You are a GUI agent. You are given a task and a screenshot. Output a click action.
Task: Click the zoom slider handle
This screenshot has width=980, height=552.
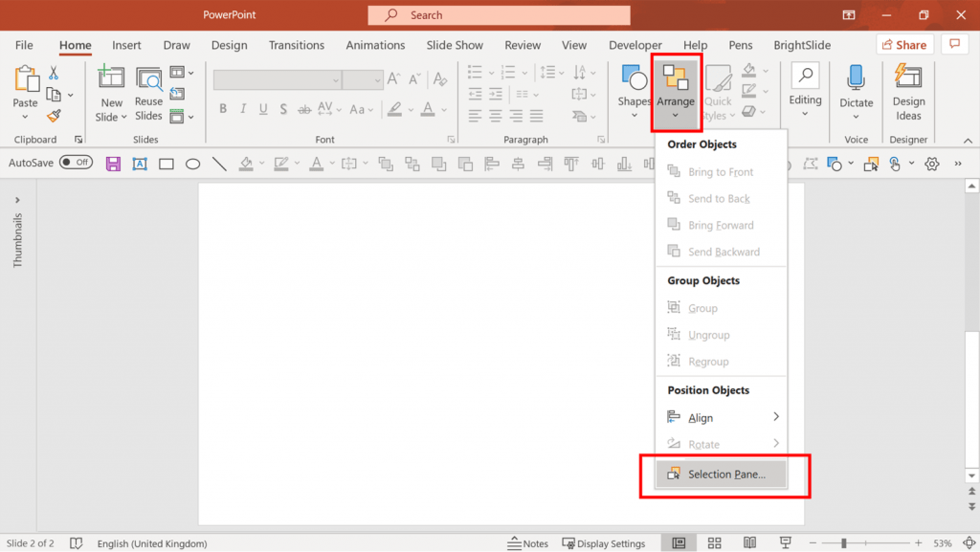pyautogui.click(x=844, y=543)
